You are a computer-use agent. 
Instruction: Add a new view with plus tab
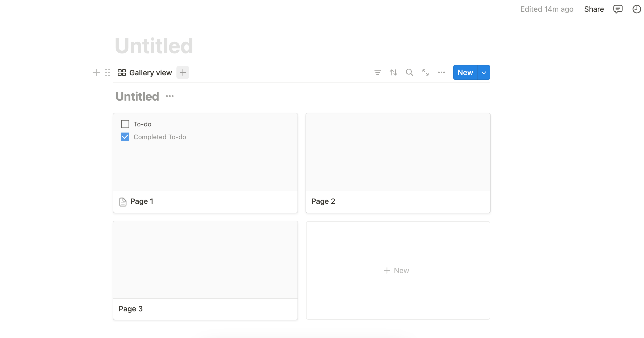pyautogui.click(x=183, y=72)
